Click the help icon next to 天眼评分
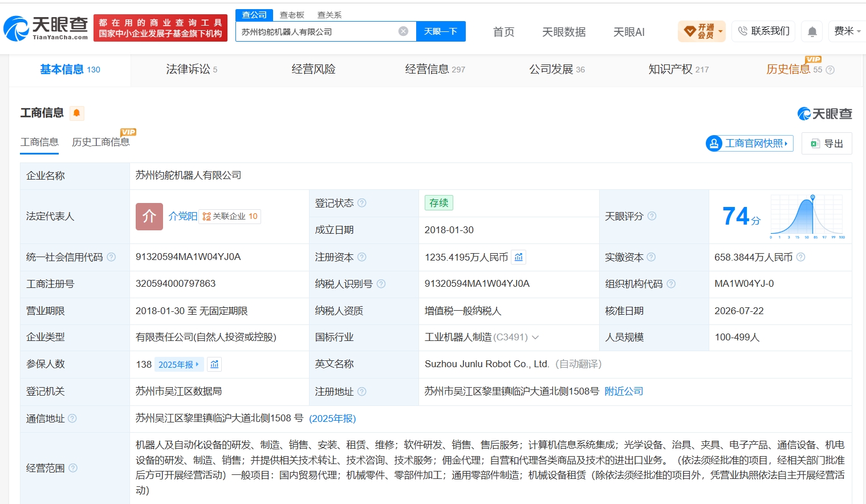 [x=652, y=216]
